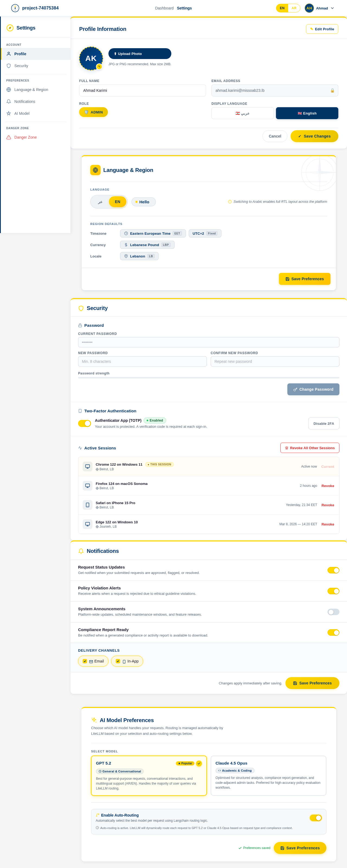347x868 pixels.
Task: Select EN in the language pill toggle
Action: pos(117,202)
